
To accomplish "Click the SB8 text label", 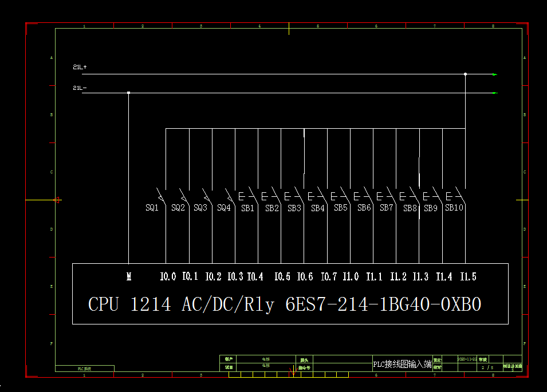I will (x=410, y=208).
